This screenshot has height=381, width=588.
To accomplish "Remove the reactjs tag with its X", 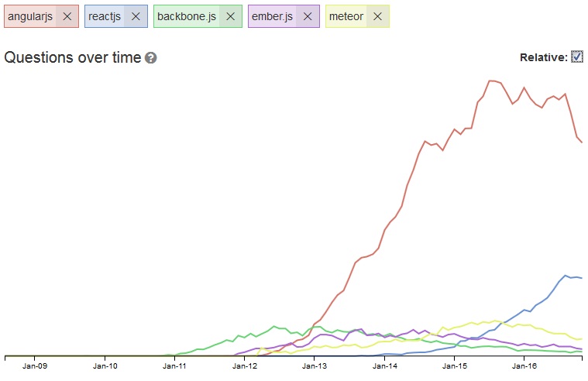I will click(136, 16).
